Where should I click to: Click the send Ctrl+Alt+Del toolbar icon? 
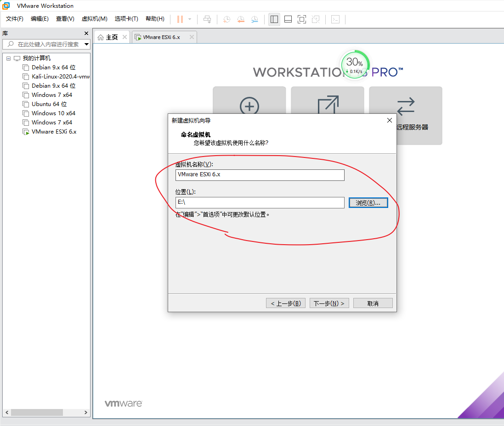(x=207, y=19)
